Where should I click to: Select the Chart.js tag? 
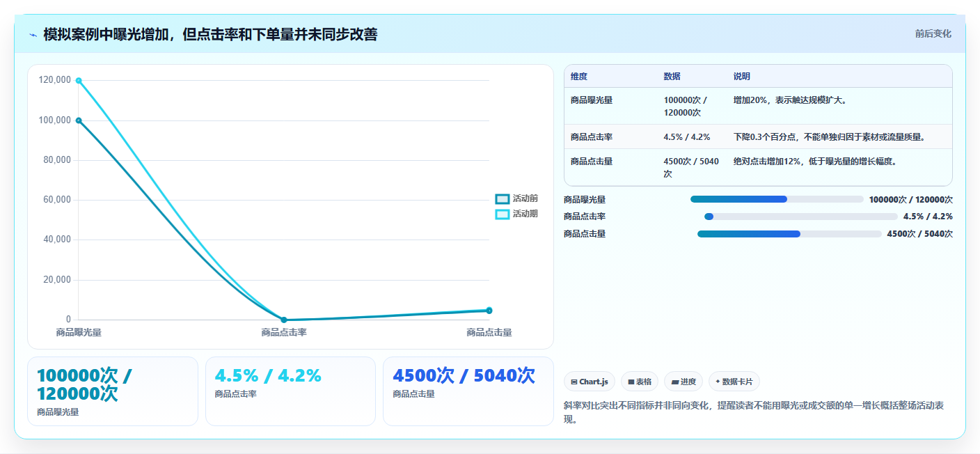(x=589, y=382)
